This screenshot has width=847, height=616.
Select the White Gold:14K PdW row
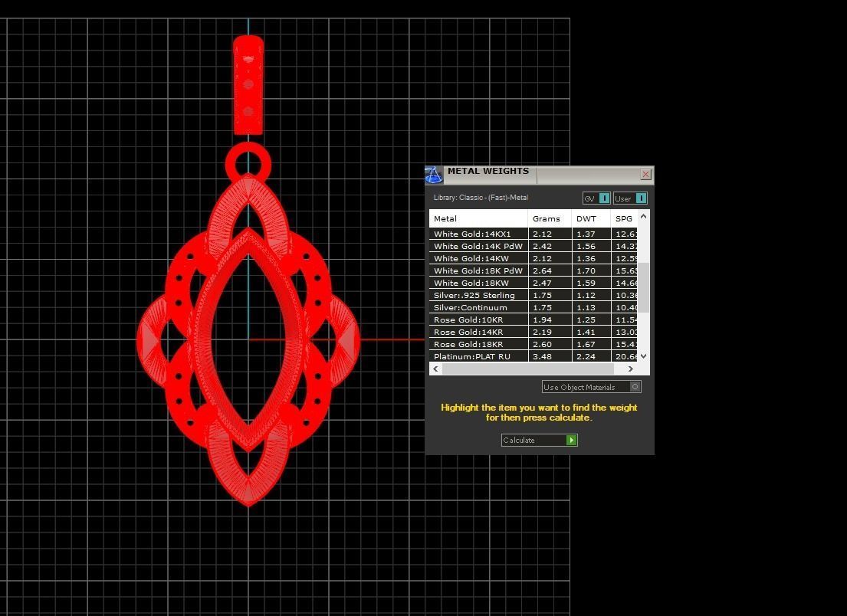tap(533, 246)
